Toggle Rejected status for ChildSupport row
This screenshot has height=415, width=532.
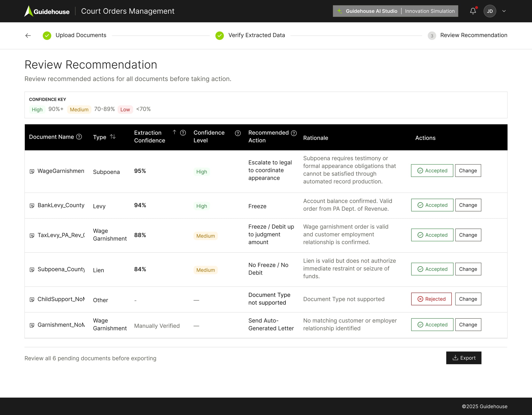coord(431,299)
